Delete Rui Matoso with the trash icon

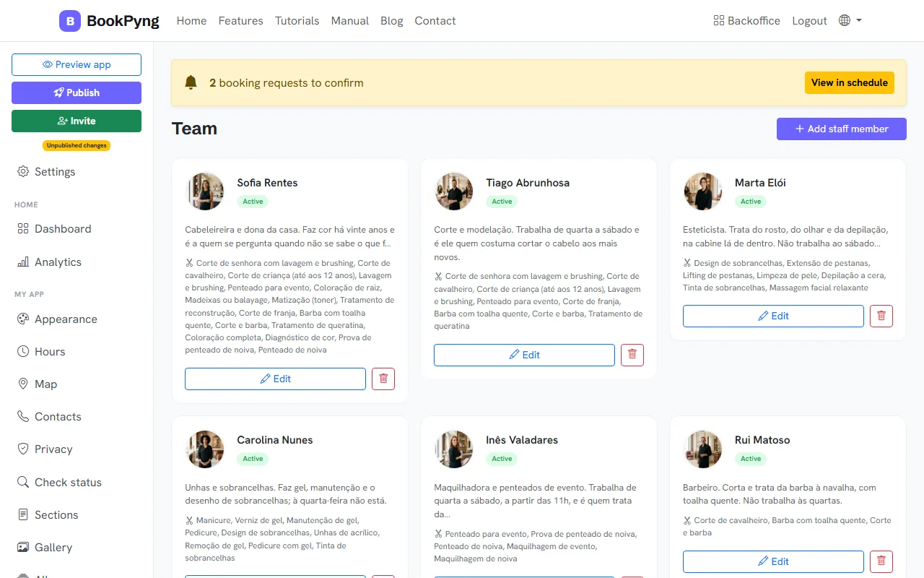pyautogui.click(x=881, y=561)
